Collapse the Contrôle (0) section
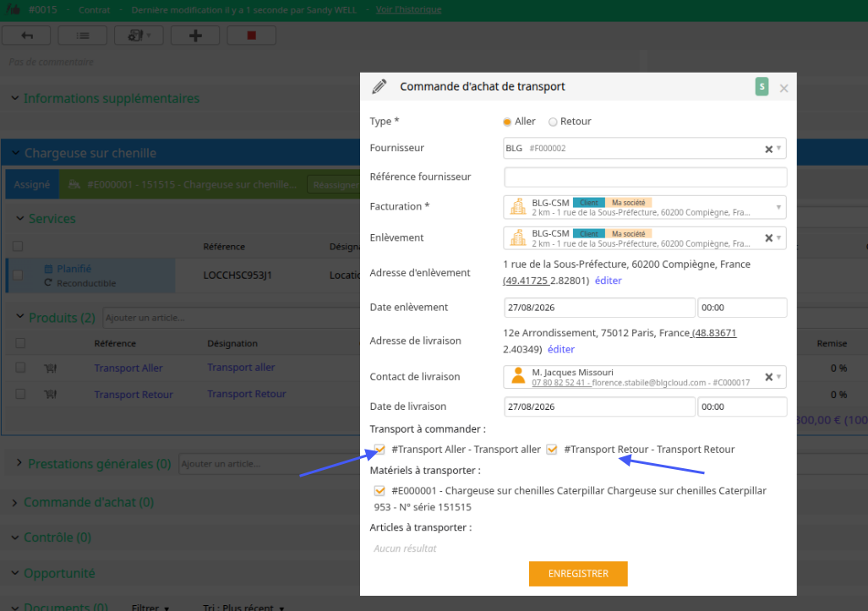 pyautogui.click(x=15, y=537)
